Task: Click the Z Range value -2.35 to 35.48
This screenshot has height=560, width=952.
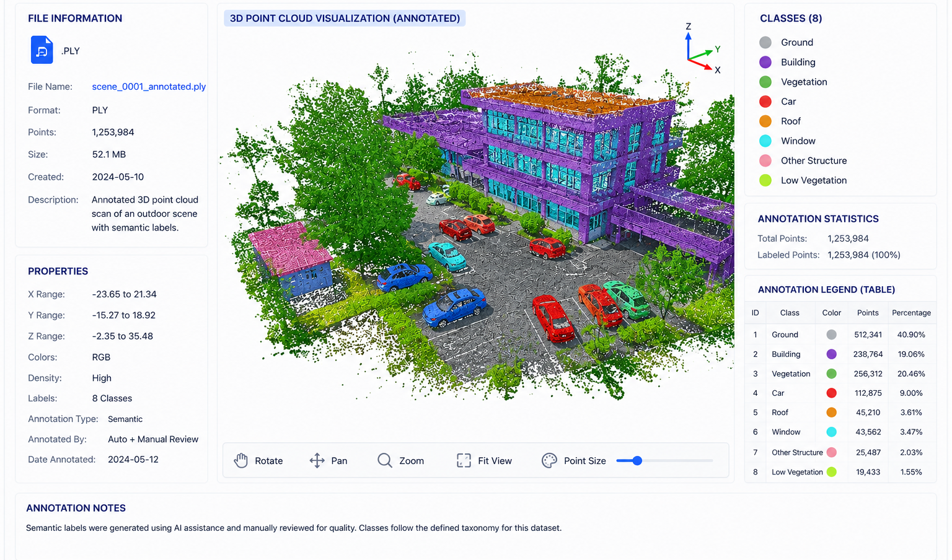Action: [x=122, y=336]
